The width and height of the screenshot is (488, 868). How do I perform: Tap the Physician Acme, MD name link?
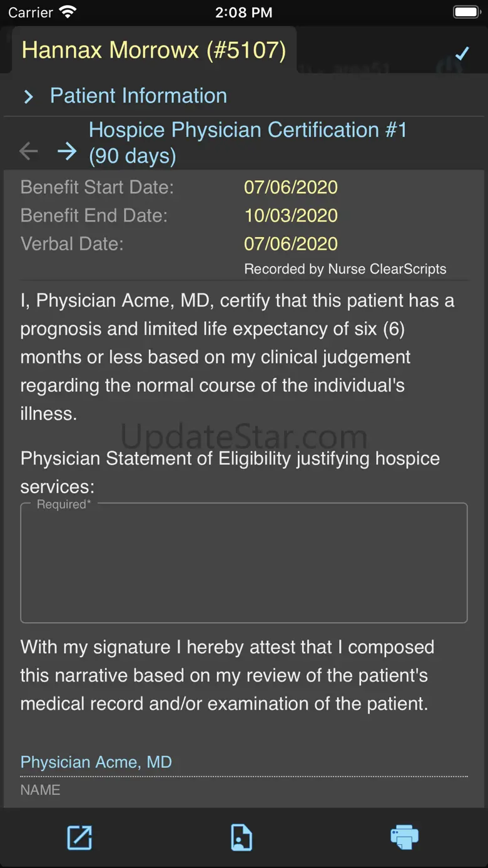point(96,762)
